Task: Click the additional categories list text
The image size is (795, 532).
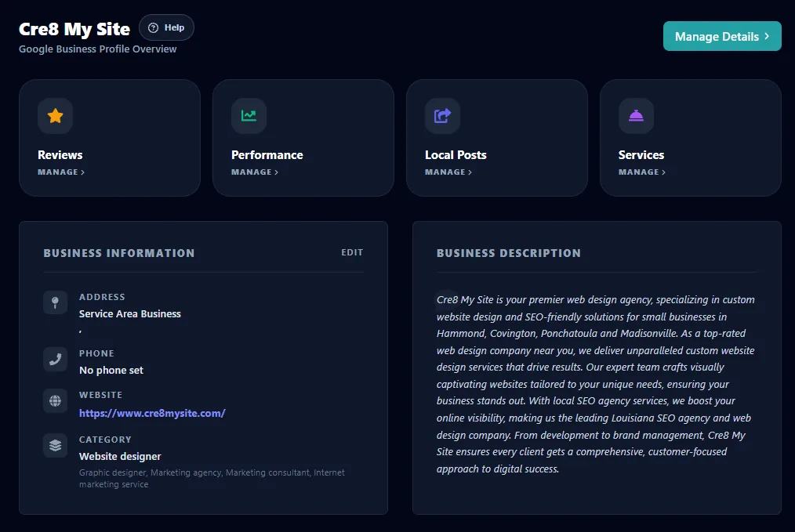Action: pyautogui.click(x=212, y=478)
